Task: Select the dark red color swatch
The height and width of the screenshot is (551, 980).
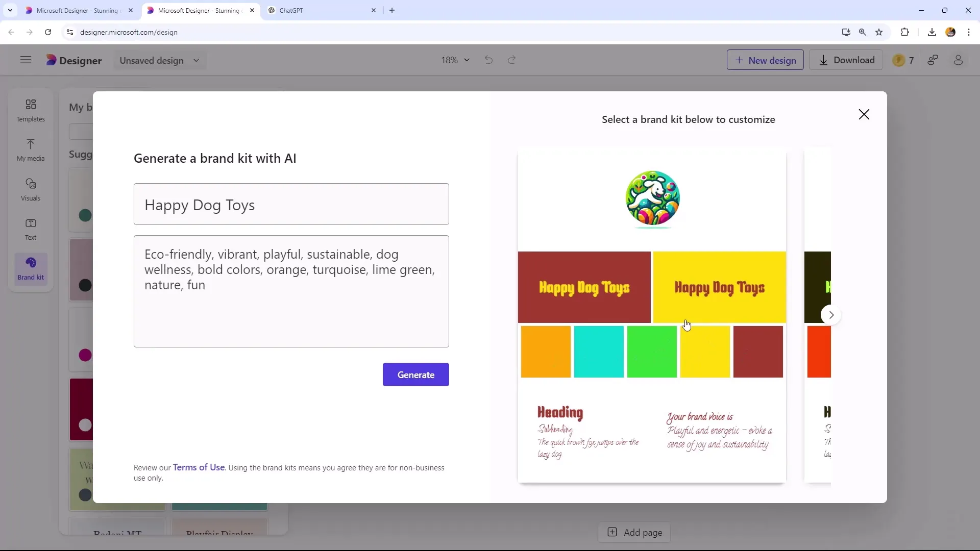Action: (758, 352)
